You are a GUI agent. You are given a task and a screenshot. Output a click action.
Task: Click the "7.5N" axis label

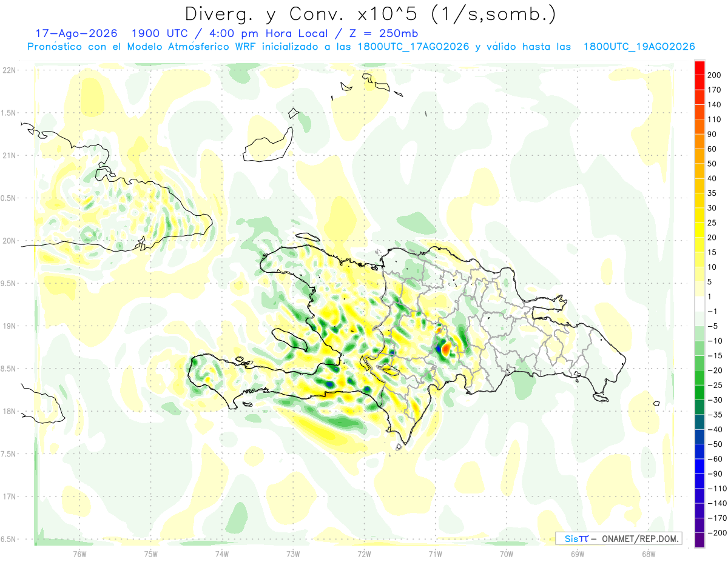click(9, 453)
